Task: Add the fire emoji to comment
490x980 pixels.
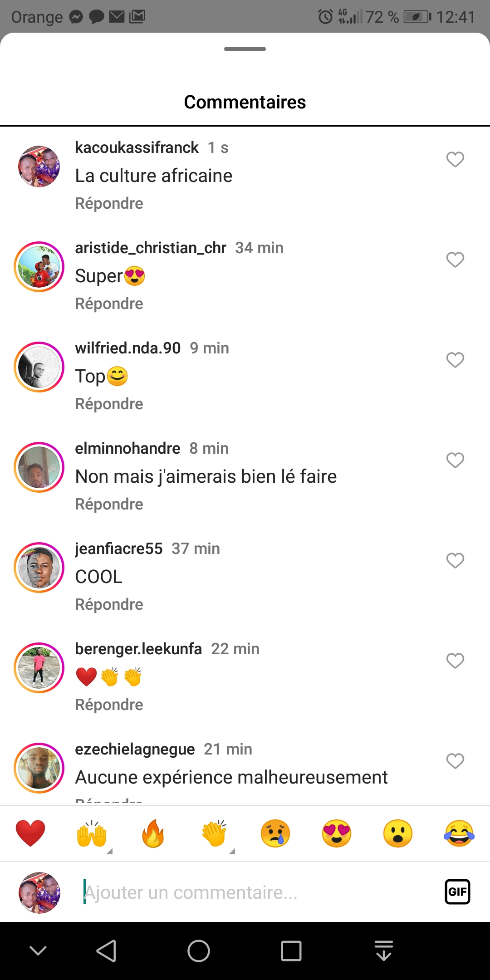Action: click(153, 833)
